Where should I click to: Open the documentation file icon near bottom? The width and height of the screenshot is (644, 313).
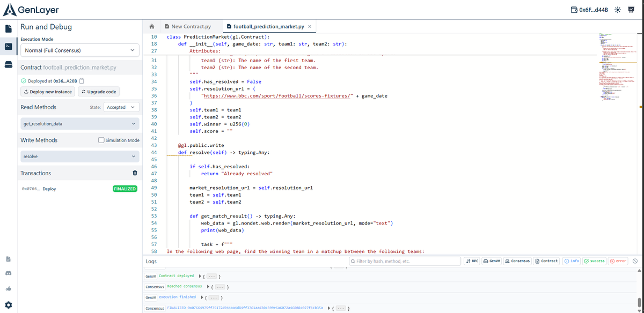pos(8,259)
